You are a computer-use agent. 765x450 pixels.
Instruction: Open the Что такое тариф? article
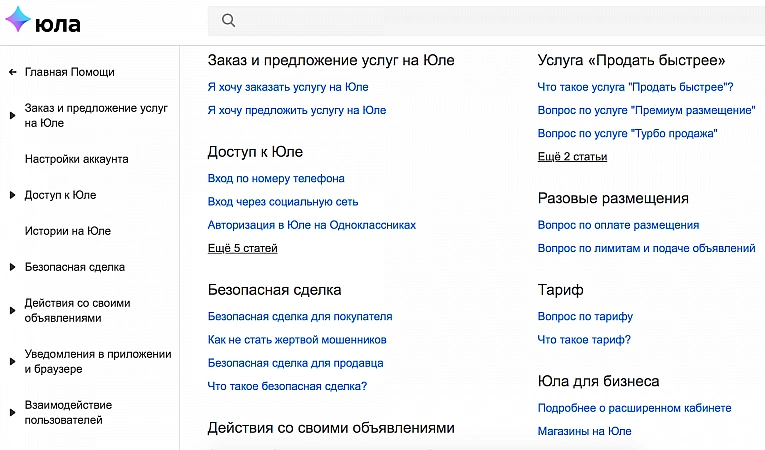click(584, 340)
